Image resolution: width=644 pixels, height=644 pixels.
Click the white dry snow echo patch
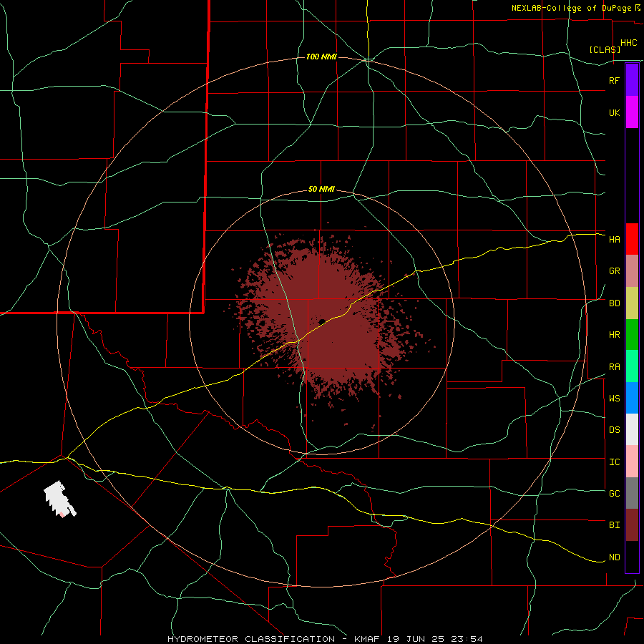[59, 499]
